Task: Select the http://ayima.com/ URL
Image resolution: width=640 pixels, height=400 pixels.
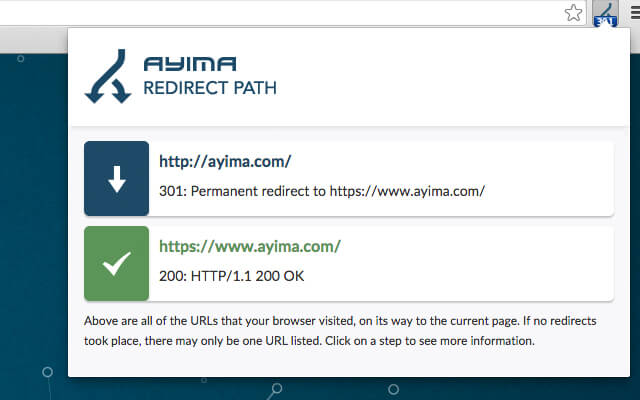Action: 225,161
